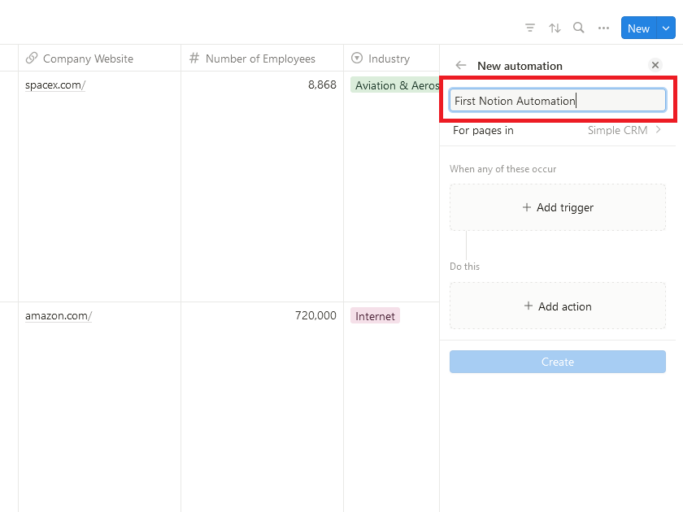This screenshot has width=683, height=512.
Task: Open the Company Website column header
Action: 88,59
